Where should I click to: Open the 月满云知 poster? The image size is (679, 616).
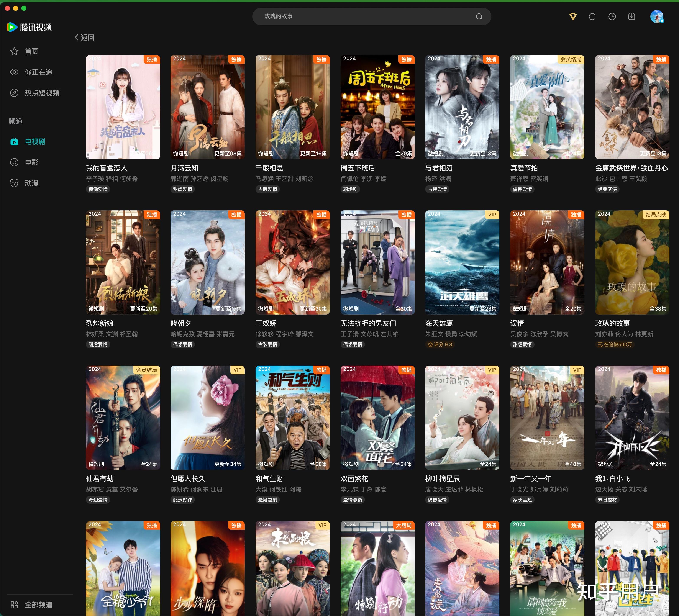[x=207, y=107]
